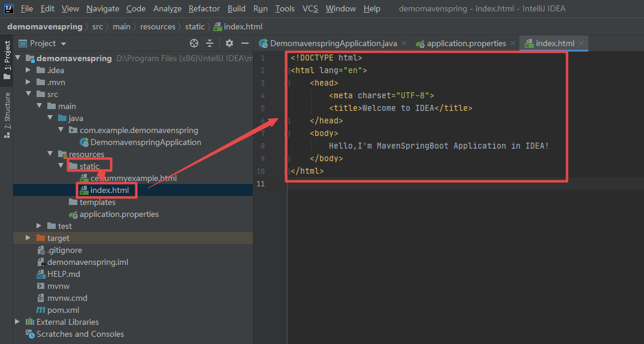Toggle the 7: Structure tool window button

[x=7, y=115]
